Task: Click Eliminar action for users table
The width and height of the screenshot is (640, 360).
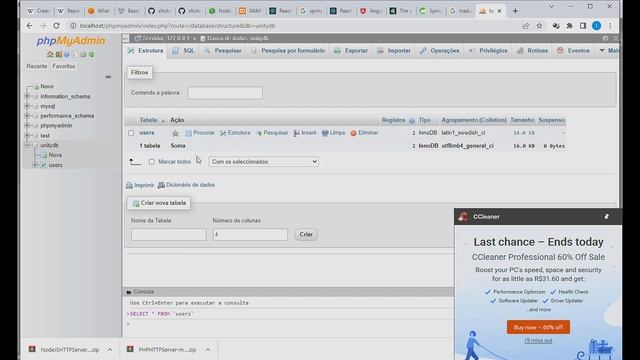Action: point(364,133)
